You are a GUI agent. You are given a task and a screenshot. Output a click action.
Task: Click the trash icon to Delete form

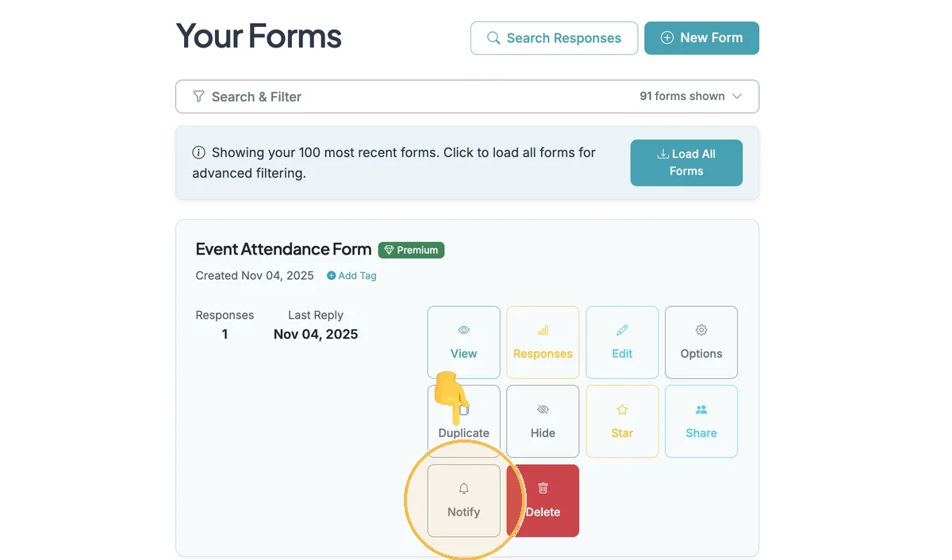pos(543,489)
